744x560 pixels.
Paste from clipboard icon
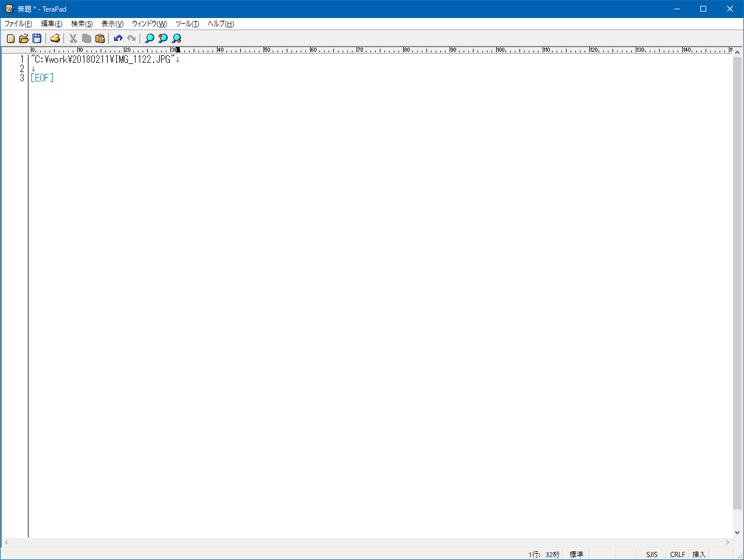(x=100, y=38)
